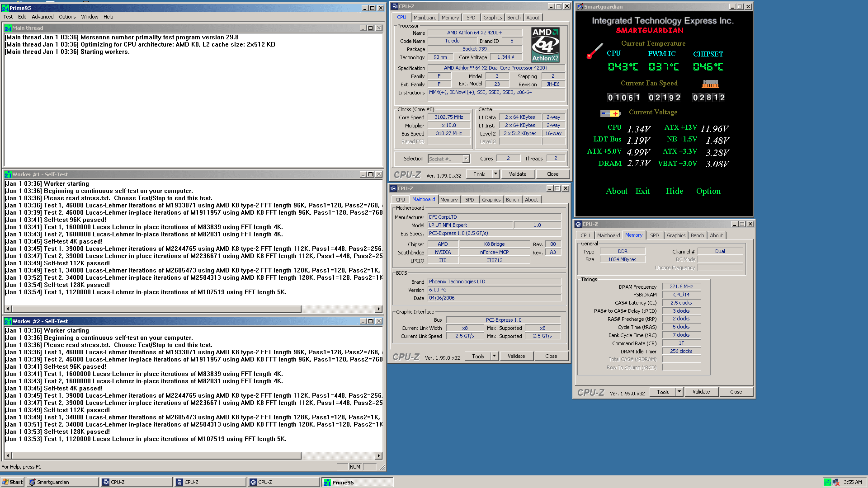
Task: Open the Edit menu in Prime95
Action: (22, 17)
